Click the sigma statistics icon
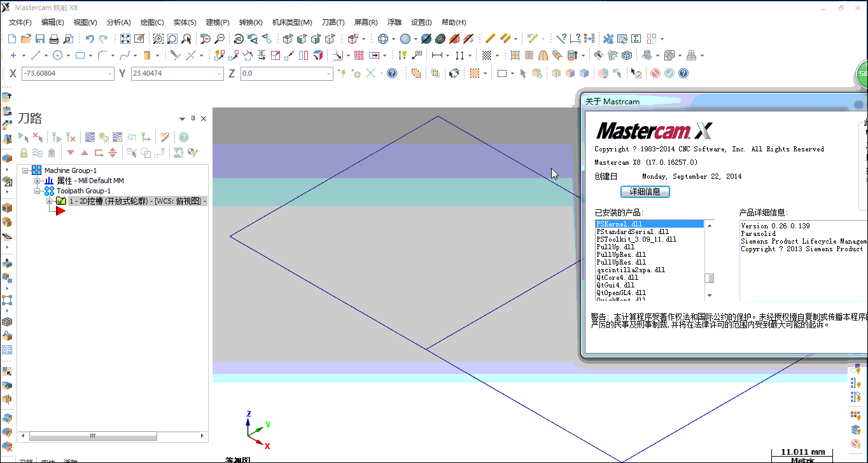Viewport: 868px width, 463px height. point(636,39)
